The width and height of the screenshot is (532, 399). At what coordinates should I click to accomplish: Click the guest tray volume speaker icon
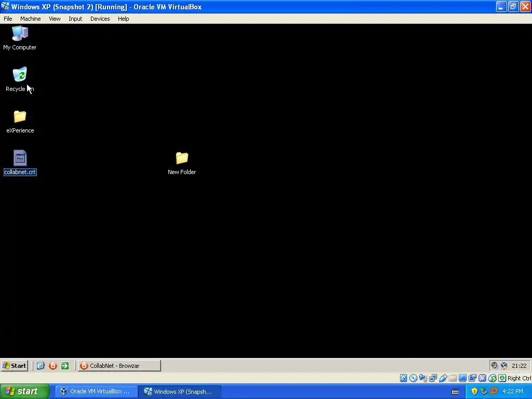(495, 365)
